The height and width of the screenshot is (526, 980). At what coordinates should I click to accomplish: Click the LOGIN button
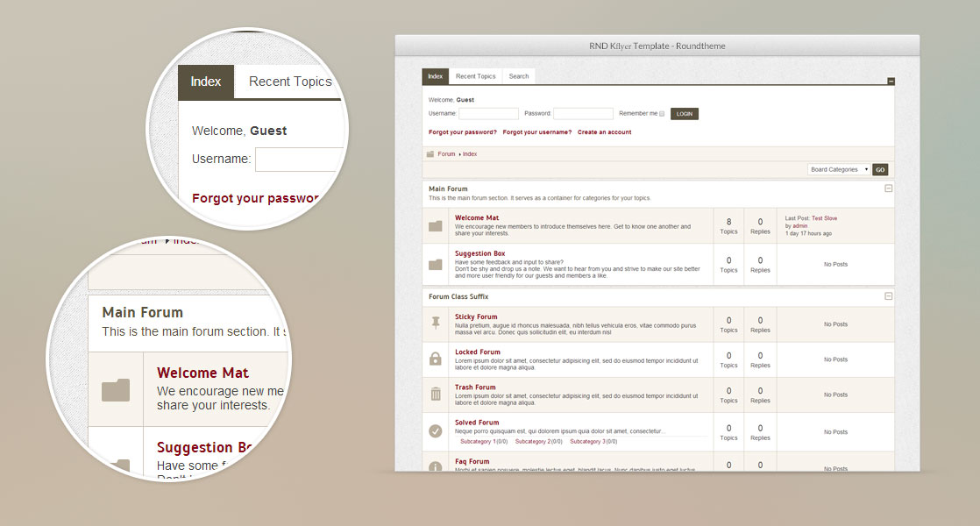(685, 114)
